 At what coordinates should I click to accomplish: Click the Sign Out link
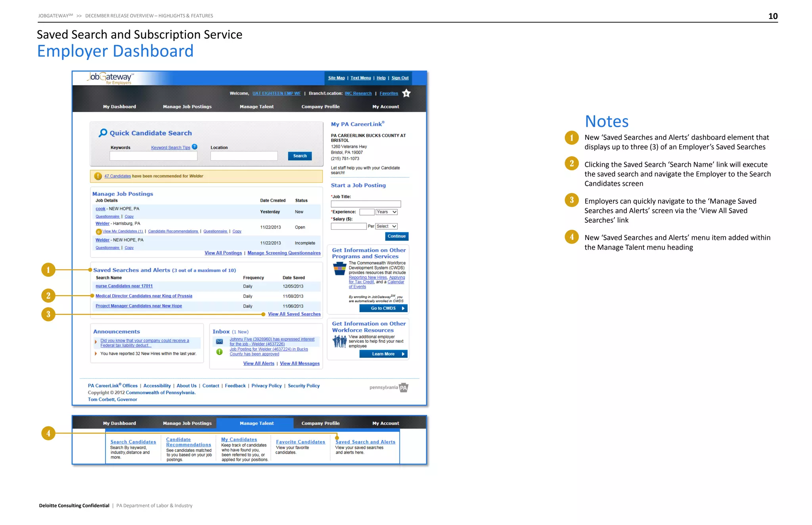click(400, 78)
